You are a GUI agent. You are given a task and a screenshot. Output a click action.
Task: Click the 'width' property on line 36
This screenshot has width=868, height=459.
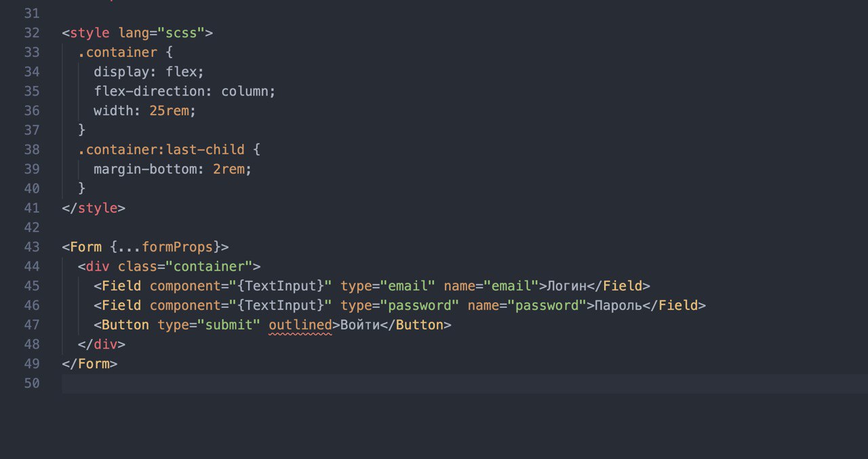(x=113, y=111)
